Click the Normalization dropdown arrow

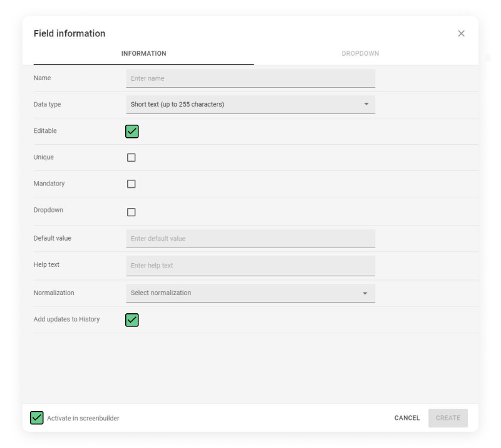point(365,293)
